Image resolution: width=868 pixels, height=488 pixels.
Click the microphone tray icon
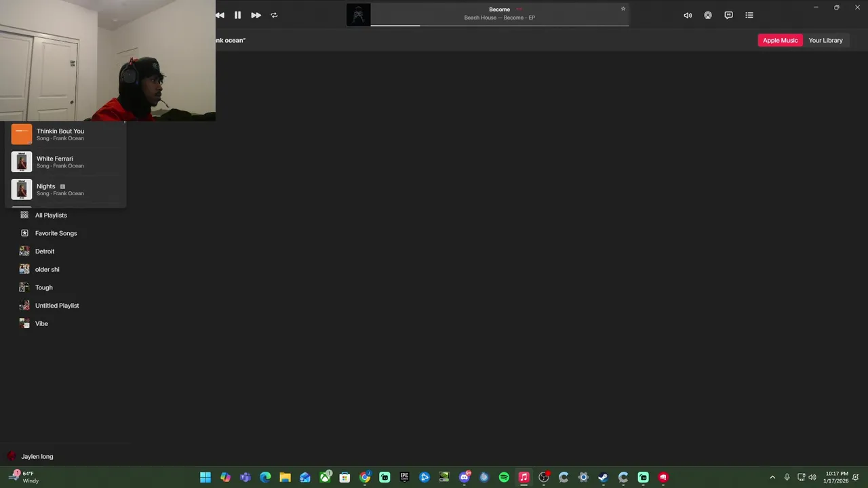click(787, 477)
